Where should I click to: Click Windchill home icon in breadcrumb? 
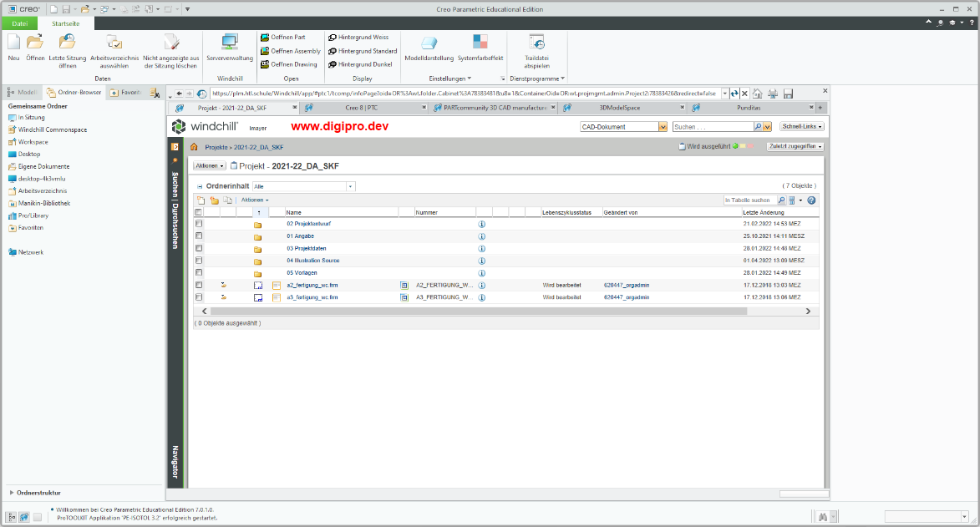tap(194, 147)
